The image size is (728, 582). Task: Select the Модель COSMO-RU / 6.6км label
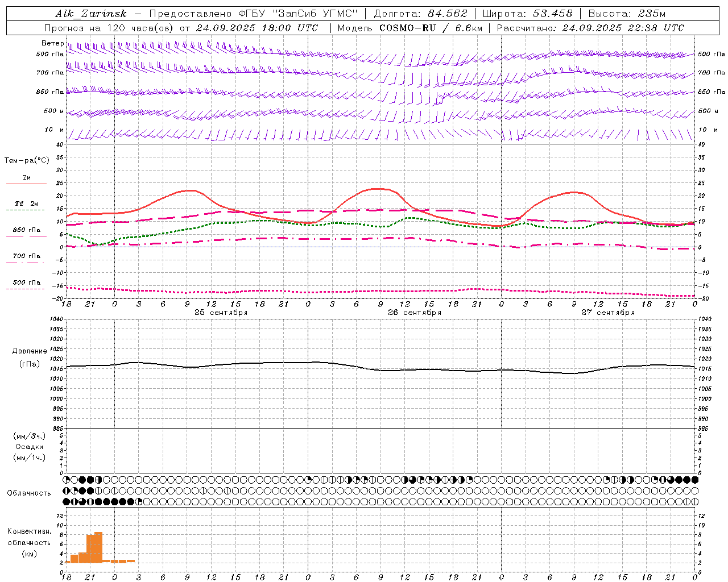coord(409,28)
